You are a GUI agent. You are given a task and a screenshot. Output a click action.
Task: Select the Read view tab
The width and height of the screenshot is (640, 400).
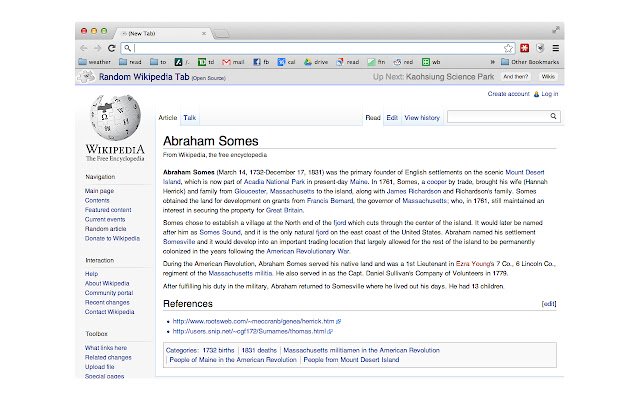point(373,118)
